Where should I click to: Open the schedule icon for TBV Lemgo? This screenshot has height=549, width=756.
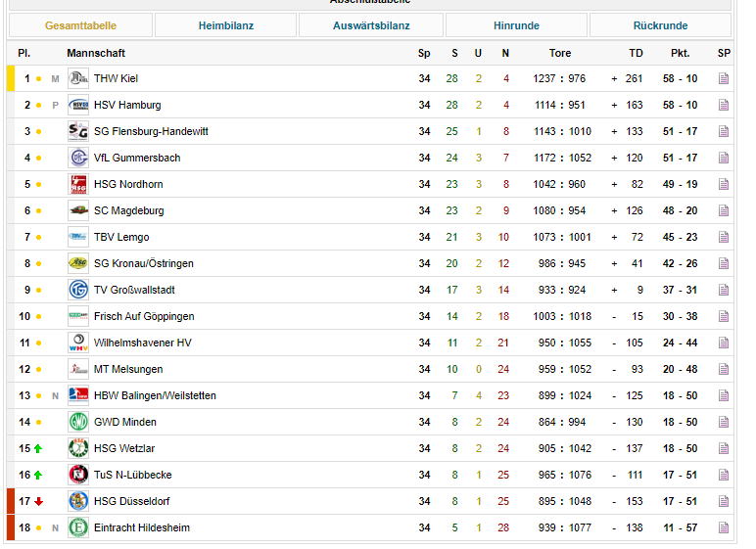[724, 237]
